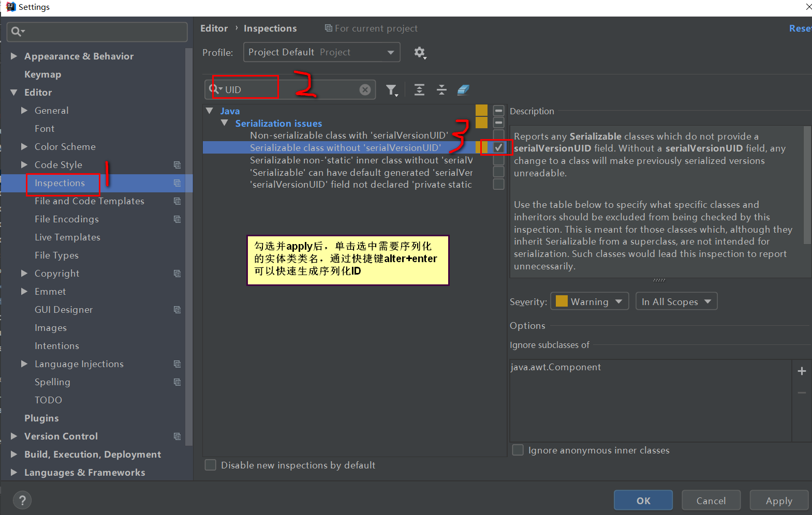Open the TODO settings page

pyautogui.click(x=48, y=400)
